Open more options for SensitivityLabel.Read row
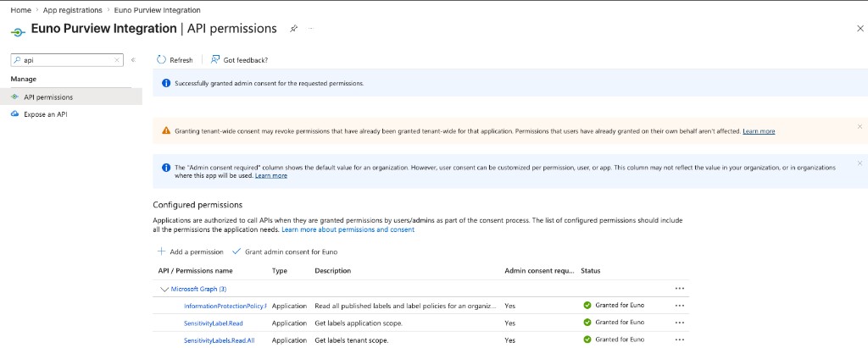The height and width of the screenshot is (348, 868). 680,323
